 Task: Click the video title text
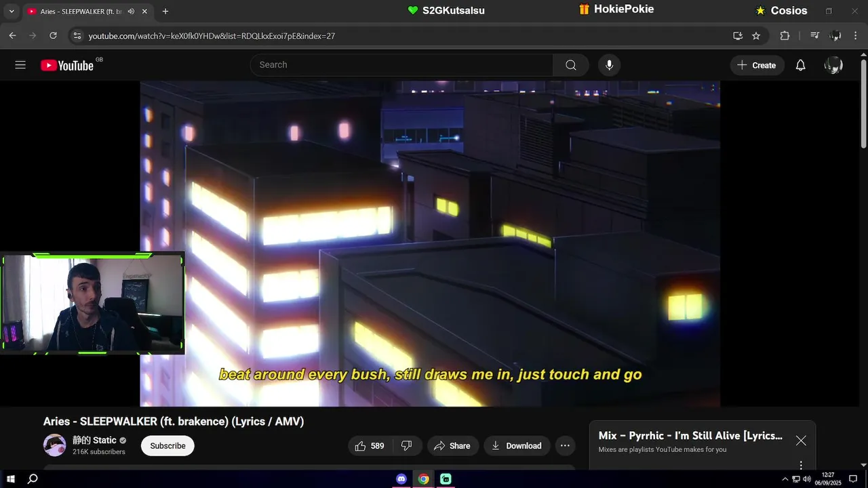(x=174, y=422)
